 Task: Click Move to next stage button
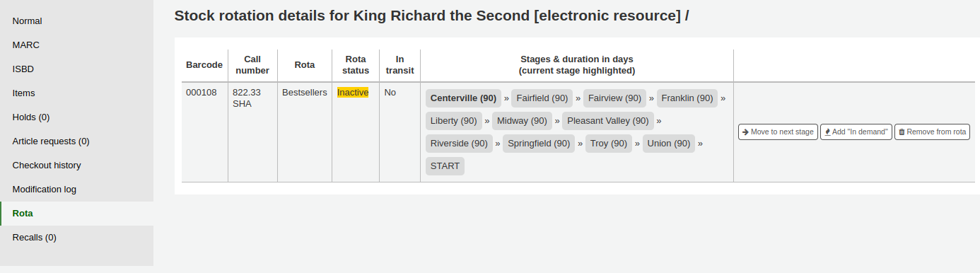(778, 132)
